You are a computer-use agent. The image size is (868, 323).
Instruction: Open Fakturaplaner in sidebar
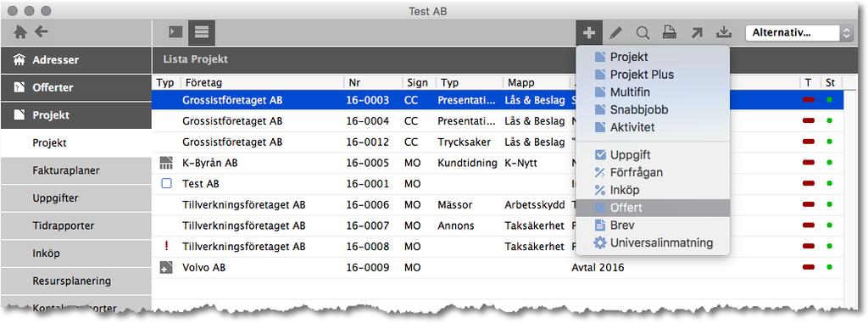pos(76,170)
